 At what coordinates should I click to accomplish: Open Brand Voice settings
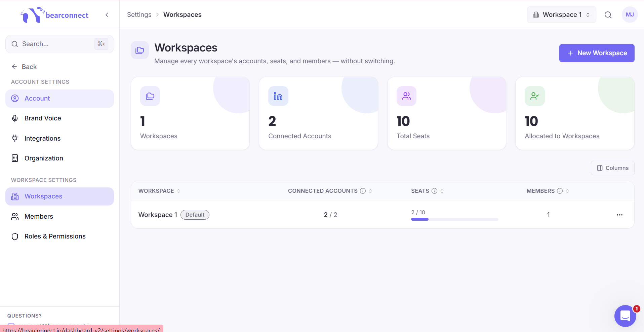tap(59, 118)
